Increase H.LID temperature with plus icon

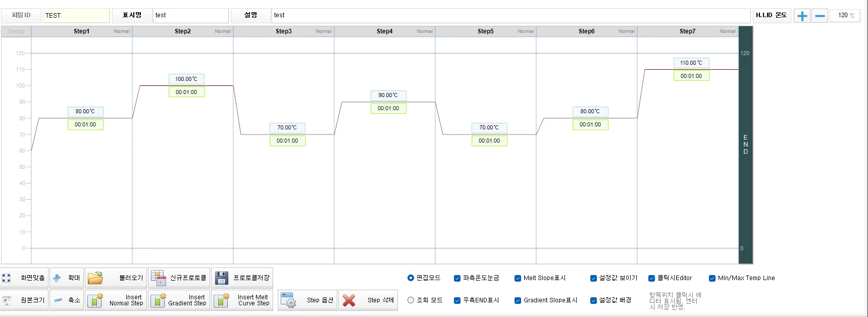[x=802, y=16]
